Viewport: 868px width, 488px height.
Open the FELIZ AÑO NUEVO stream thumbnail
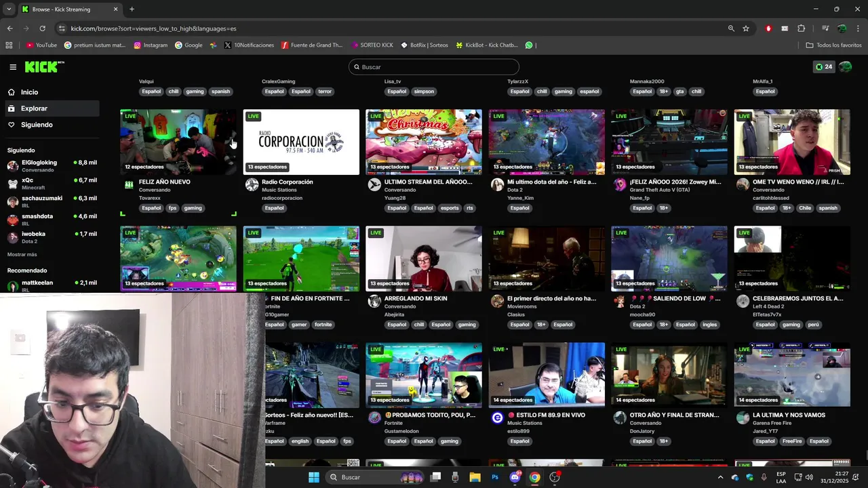[178, 142]
